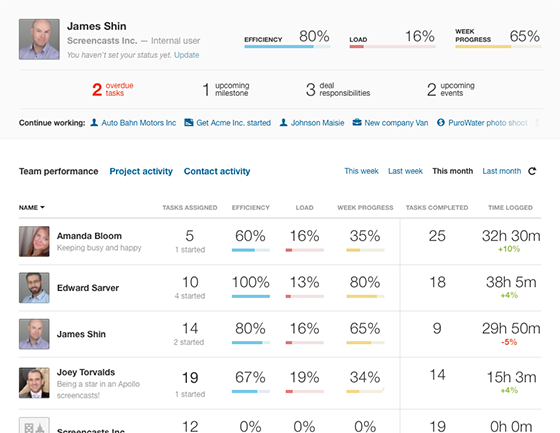
Task: Open Amanda Bloom's name
Action: tap(89, 236)
